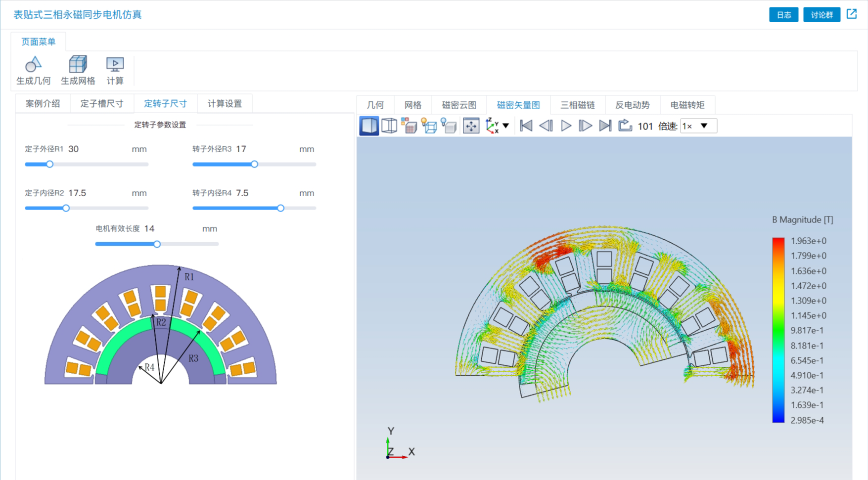Click the 定子内径R2 slider handle
The height and width of the screenshot is (480, 868).
[x=66, y=208]
